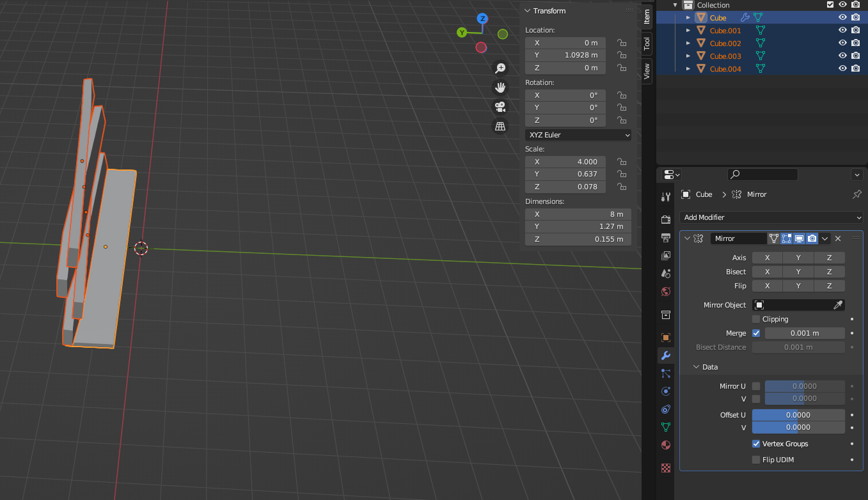Enable Bisect Y button
This screenshot has width=868, height=500.
pos(798,272)
